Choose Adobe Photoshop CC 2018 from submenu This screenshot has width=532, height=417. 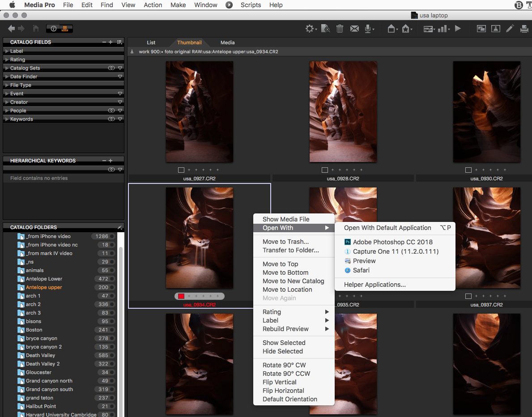coord(392,242)
